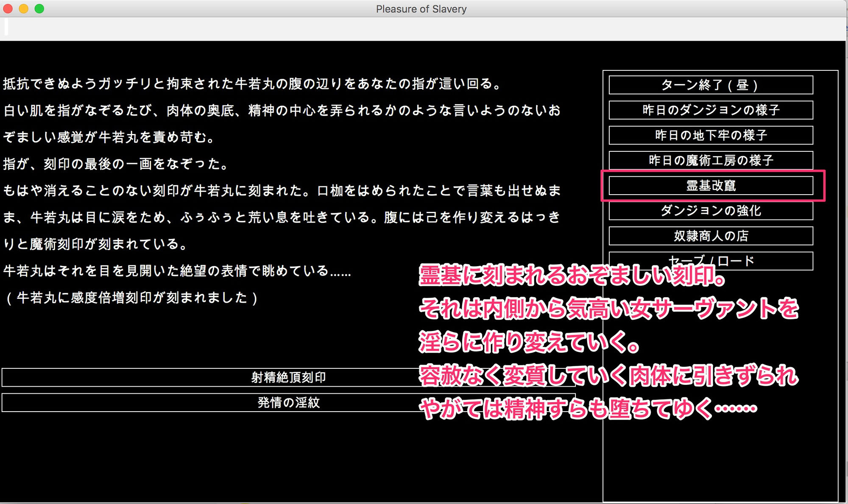Click the parenthetical 感度倍増刻印 status message
Image resolution: width=848 pixels, height=504 pixels.
(x=131, y=298)
